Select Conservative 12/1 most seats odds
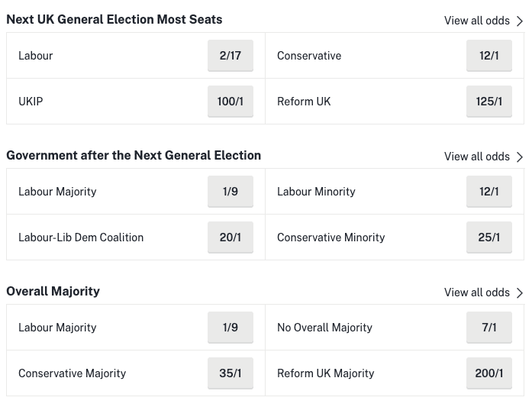532x407 pixels. (x=488, y=56)
